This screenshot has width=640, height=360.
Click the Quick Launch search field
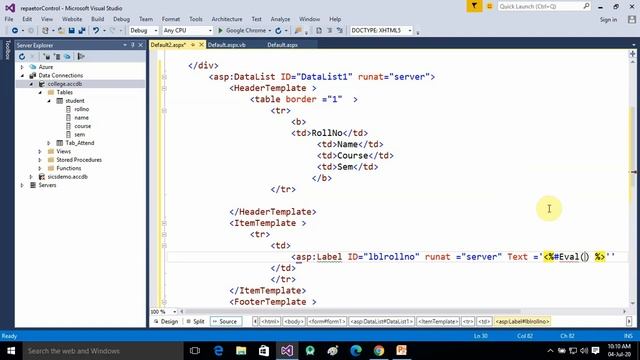click(544, 6)
